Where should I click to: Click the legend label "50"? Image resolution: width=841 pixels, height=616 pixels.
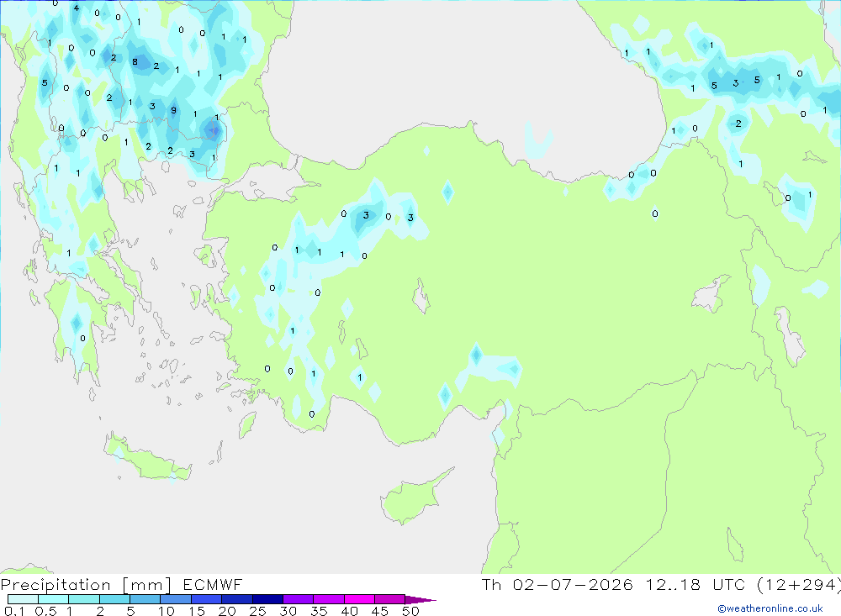coord(411,611)
